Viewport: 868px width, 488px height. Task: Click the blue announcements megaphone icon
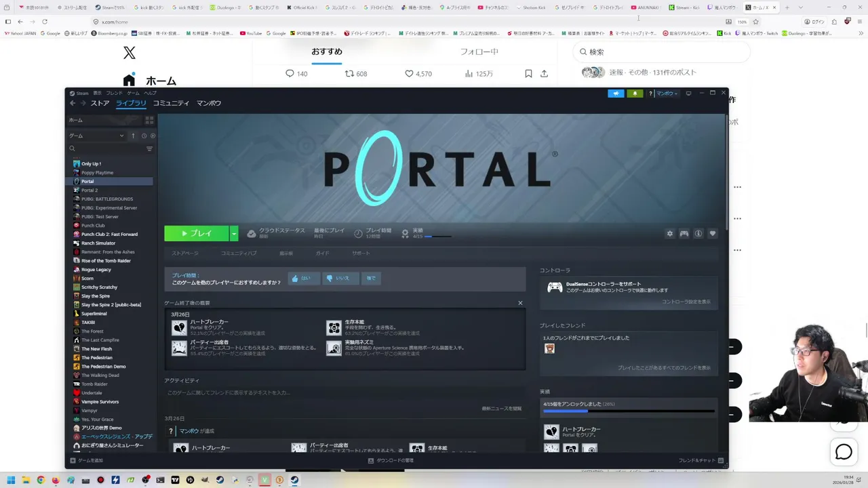point(616,94)
